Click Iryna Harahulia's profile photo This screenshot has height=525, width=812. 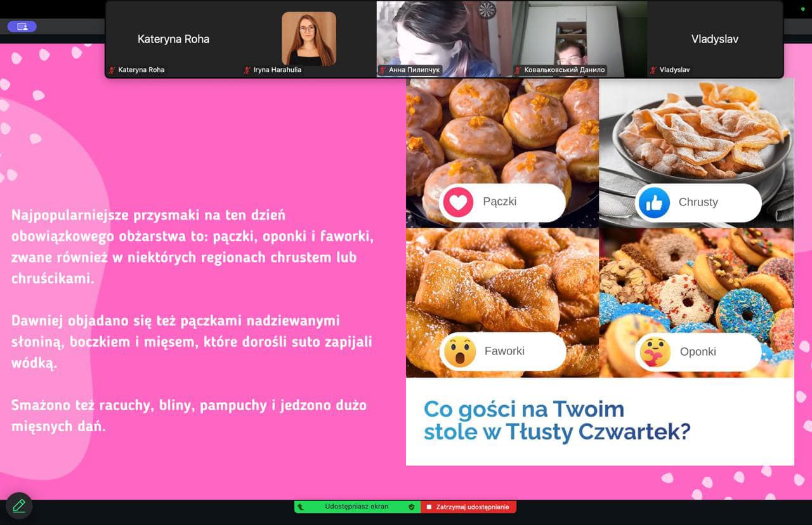(x=309, y=39)
